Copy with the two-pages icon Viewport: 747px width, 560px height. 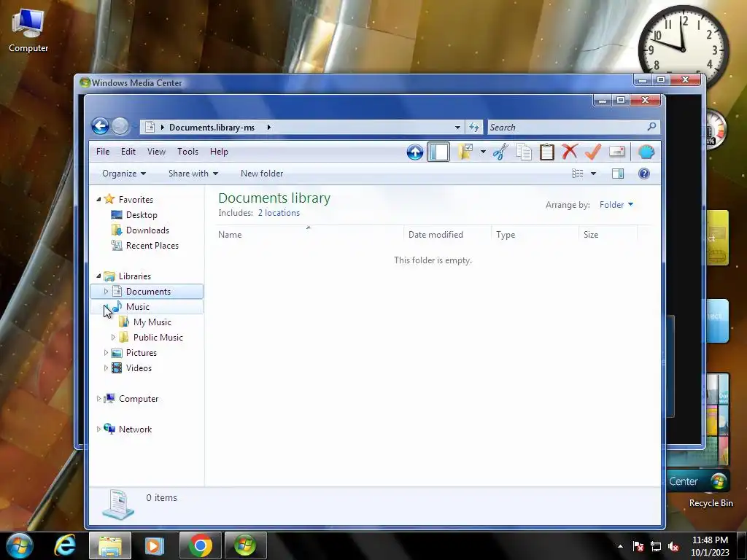pos(524,152)
